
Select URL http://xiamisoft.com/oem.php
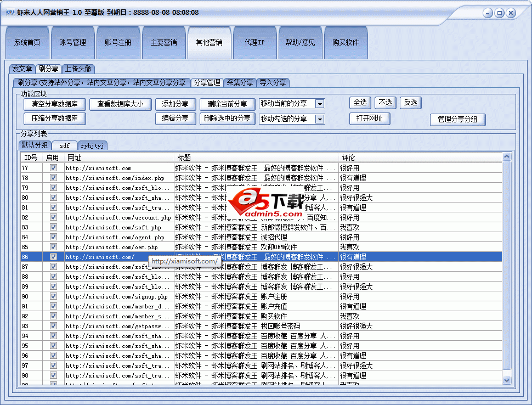(112, 247)
